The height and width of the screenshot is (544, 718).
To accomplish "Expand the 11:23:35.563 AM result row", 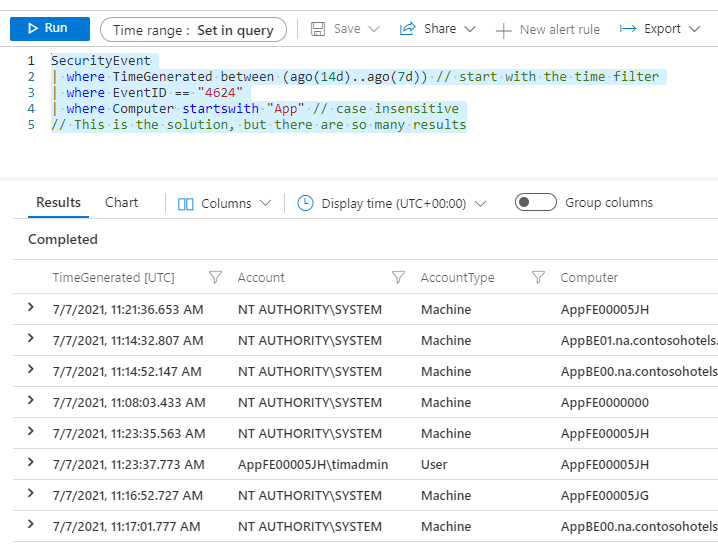I will click(x=31, y=431).
